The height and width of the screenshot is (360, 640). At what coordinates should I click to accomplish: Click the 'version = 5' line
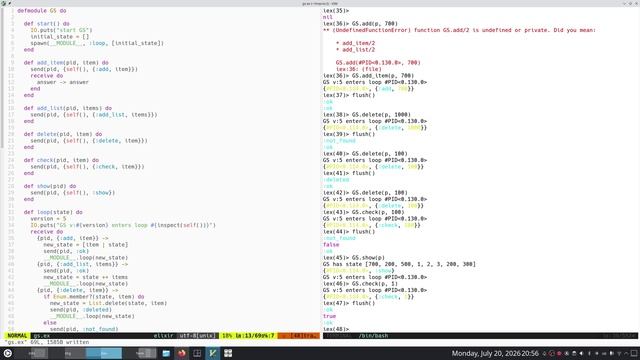point(48,219)
